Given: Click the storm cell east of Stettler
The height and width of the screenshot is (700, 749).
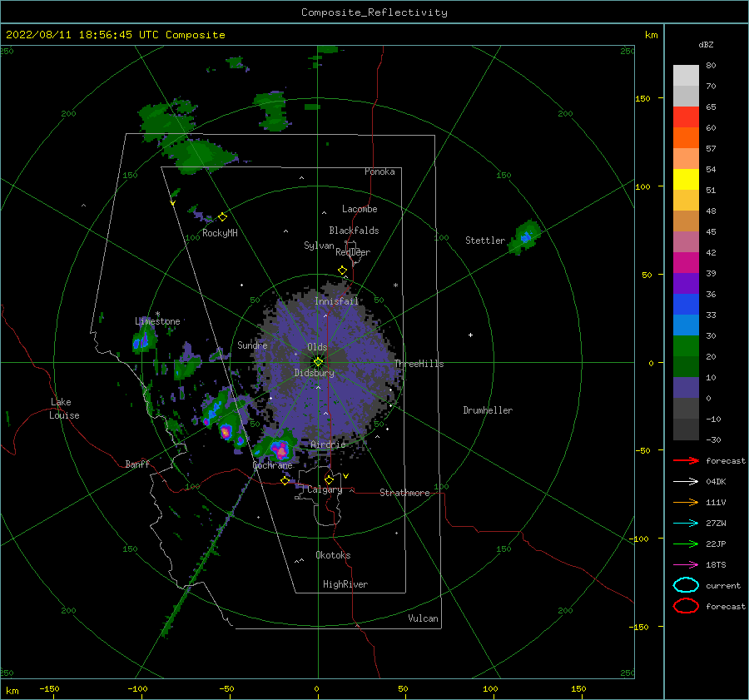Looking at the screenshot, I should pyautogui.click(x=525, y=236).
